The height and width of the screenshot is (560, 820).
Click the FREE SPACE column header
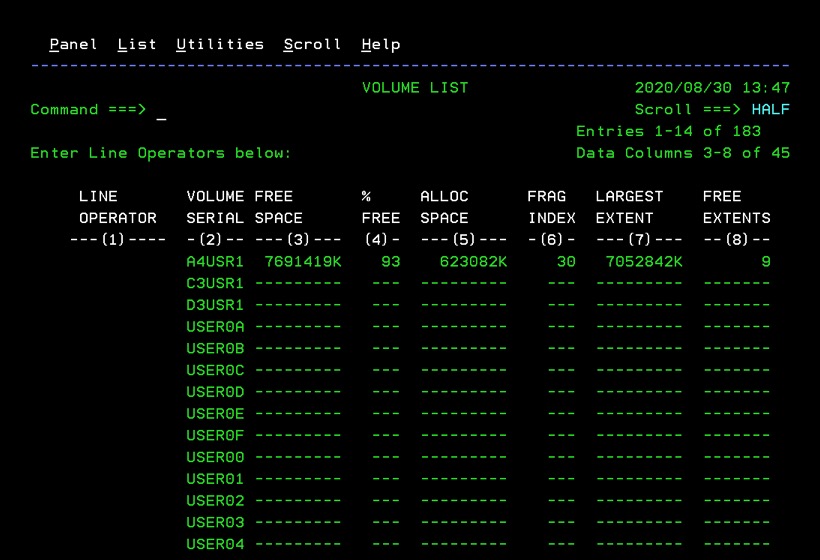279,207
